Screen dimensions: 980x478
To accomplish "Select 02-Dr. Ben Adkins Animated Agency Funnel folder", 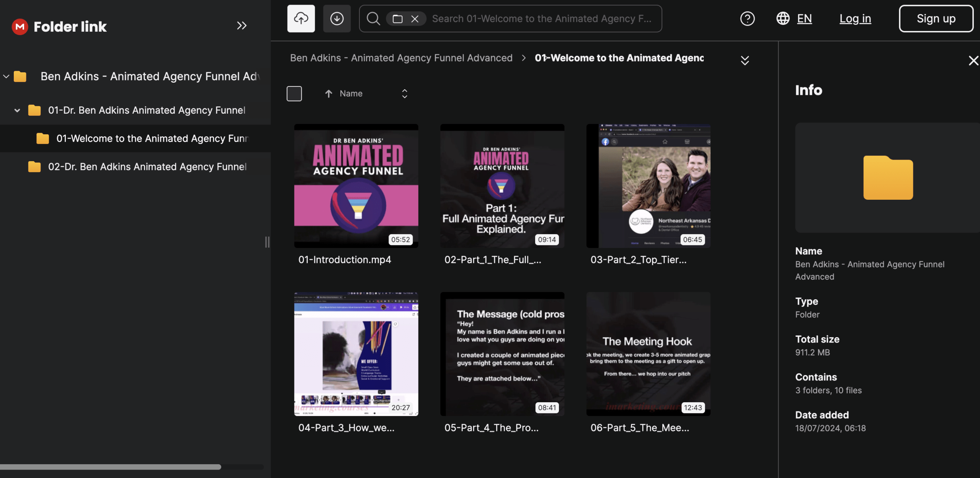I will tap(147, 166).
